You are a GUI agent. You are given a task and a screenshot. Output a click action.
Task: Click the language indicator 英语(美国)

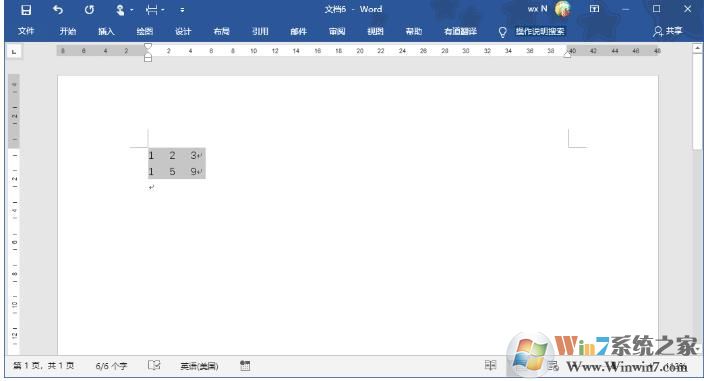199,366
